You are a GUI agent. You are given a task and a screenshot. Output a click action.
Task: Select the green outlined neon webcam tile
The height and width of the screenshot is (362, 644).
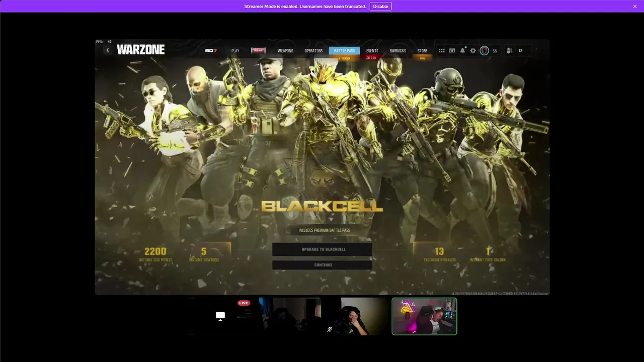424,316
